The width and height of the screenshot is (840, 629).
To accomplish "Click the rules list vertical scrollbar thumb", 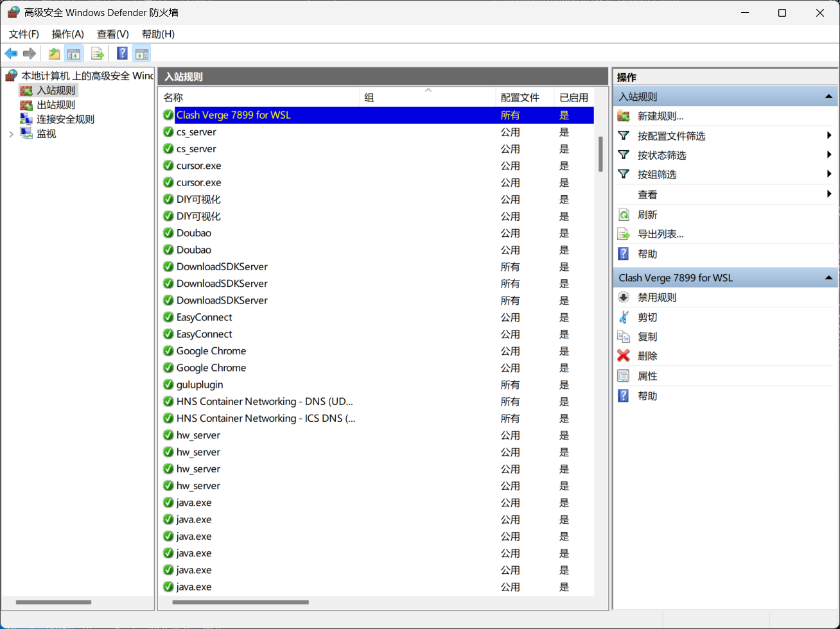I will pos(600,154).
